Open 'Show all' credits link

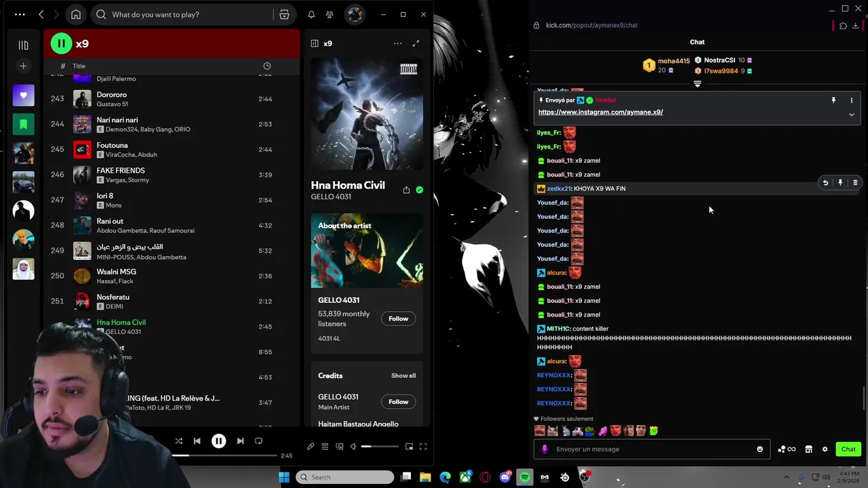(x=403, y=375)
